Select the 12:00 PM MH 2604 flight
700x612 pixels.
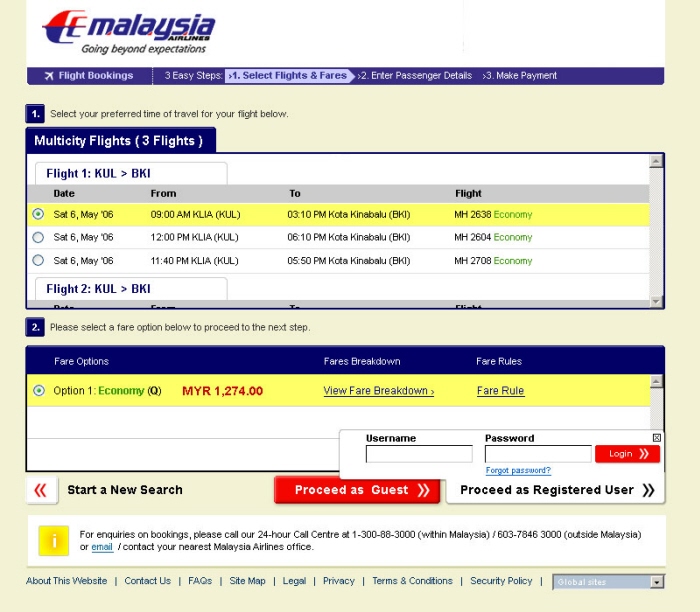click(38, 237)
